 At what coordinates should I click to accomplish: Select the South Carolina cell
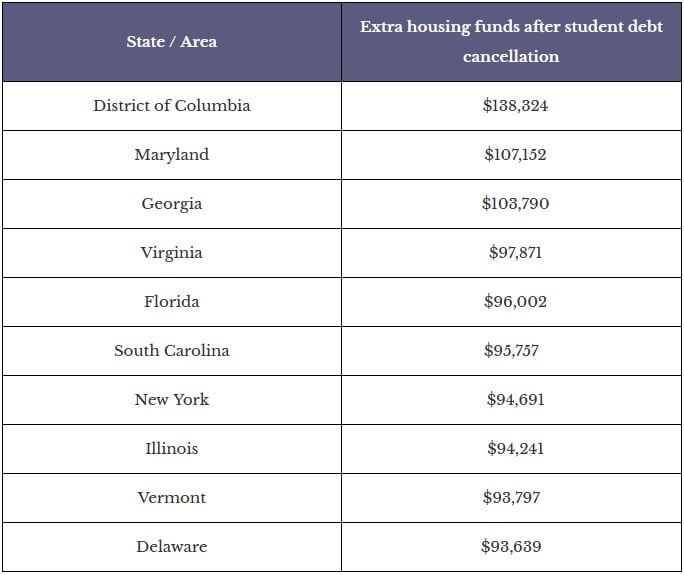(171, 351)
